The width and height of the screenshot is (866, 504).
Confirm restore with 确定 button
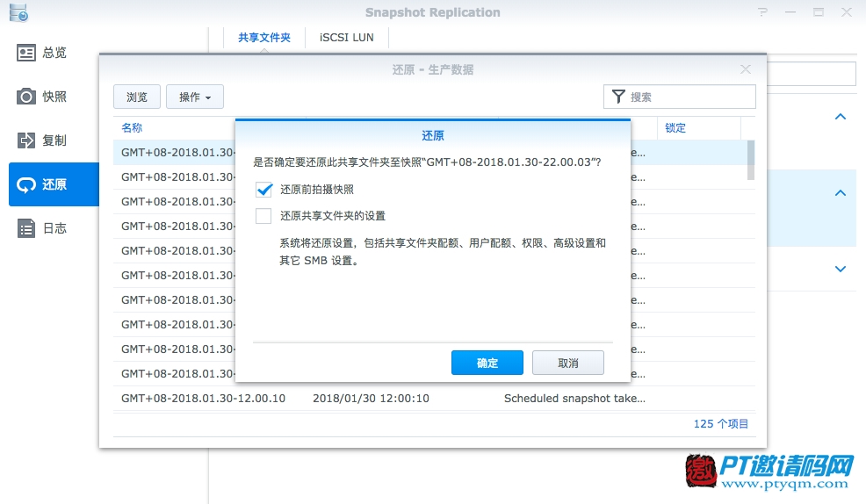click(487, 363)
